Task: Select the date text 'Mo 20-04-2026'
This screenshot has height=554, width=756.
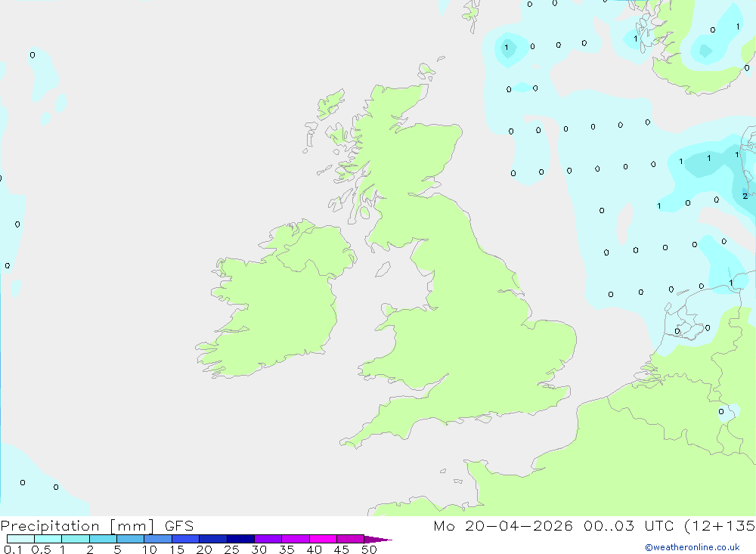Action: pos(503,525)
